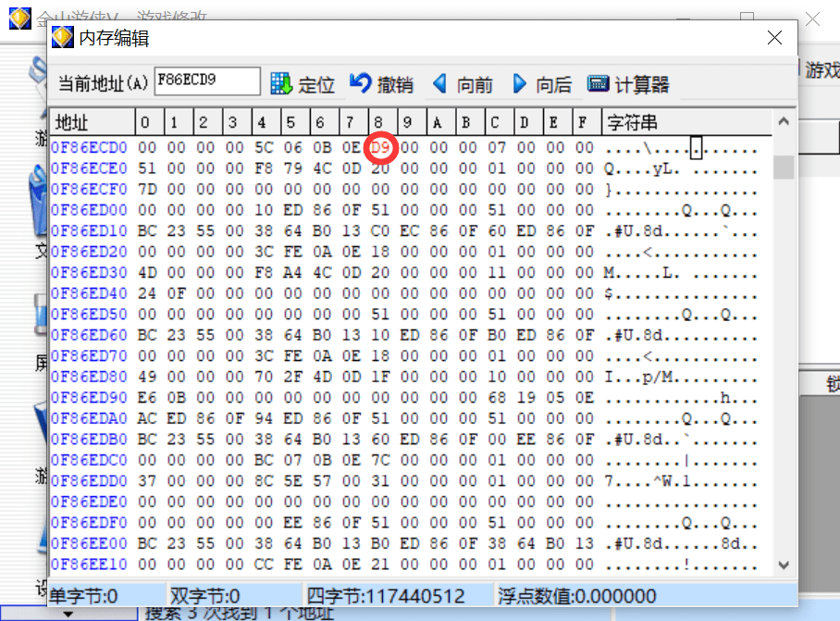This screenshot has width=840, height=621.
Task: Click byte 7D in row 0F86ECF0
Action: tap(147, 189)
